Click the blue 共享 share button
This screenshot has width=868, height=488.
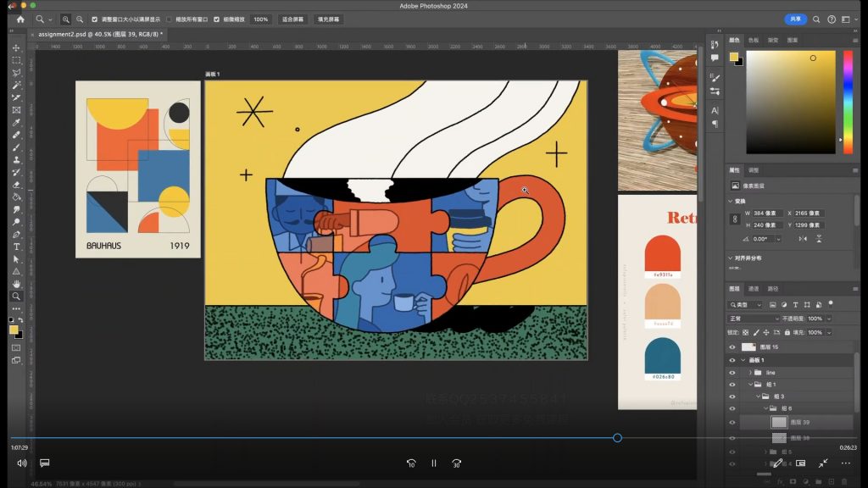point(795,19)
